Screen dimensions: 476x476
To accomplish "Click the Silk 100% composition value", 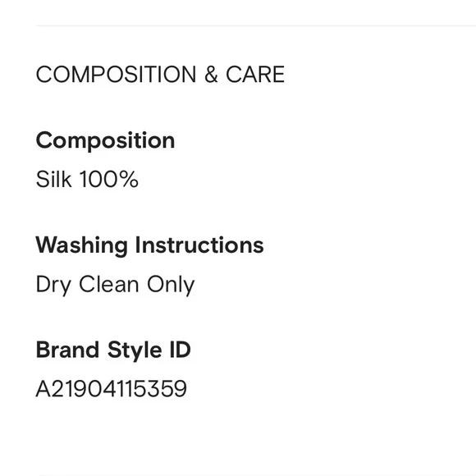I will (x=87, y=179).
